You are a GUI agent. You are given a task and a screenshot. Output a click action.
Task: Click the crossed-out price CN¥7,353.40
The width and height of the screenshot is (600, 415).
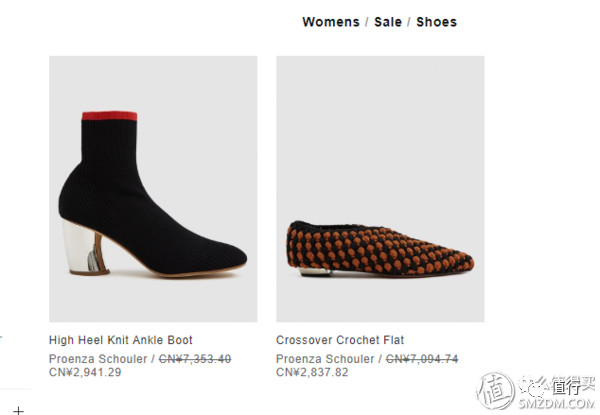195,359
